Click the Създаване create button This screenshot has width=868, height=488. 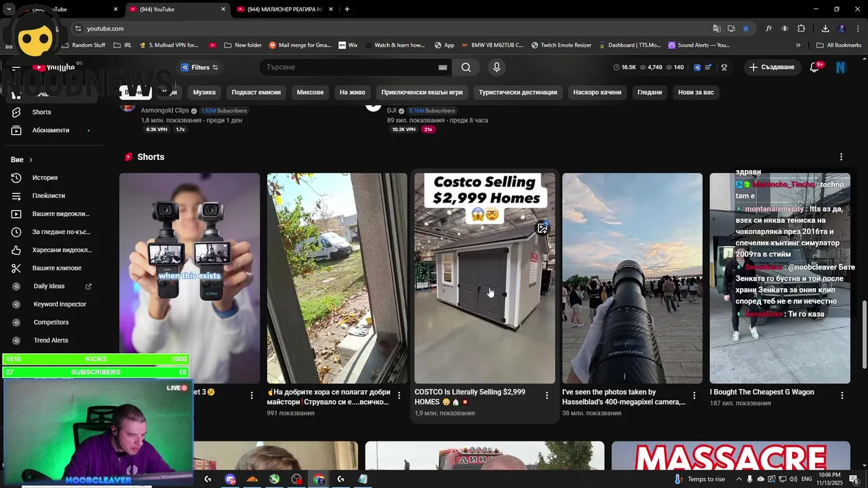[772, 67]
